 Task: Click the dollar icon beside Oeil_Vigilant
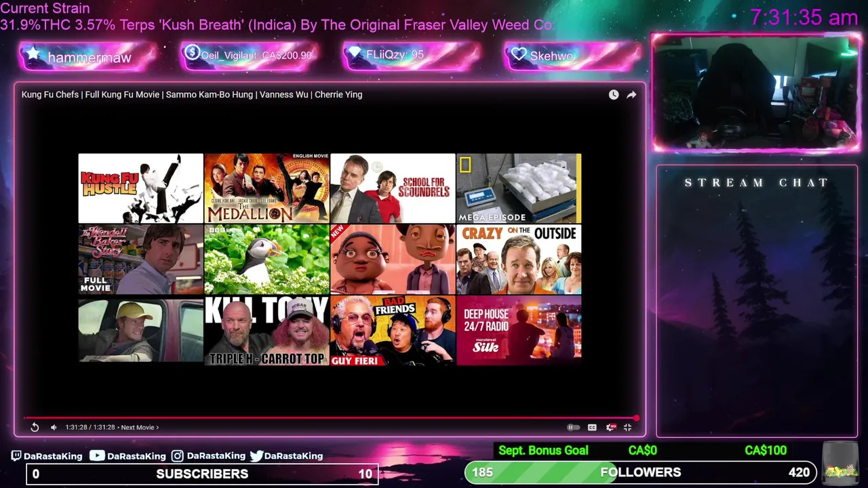(192, 52)
